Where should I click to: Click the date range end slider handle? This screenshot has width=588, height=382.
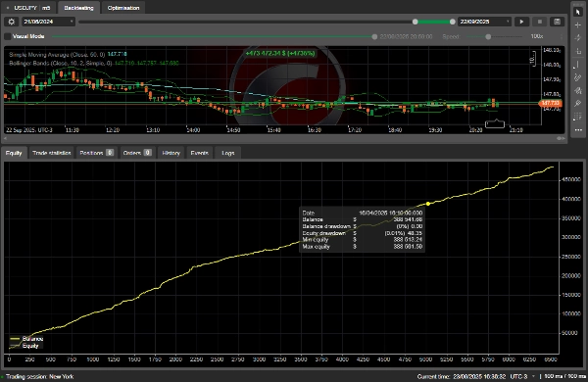point(453,22)
